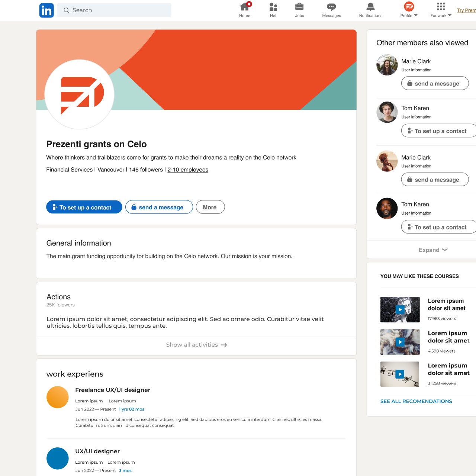Click the blue UX/UI designer company logo
The height and width of the screenshot is (476, 476).
(58, 459)
